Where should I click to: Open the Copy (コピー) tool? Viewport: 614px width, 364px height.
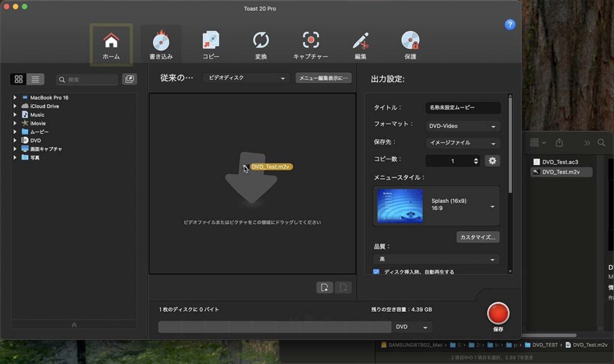210,45
